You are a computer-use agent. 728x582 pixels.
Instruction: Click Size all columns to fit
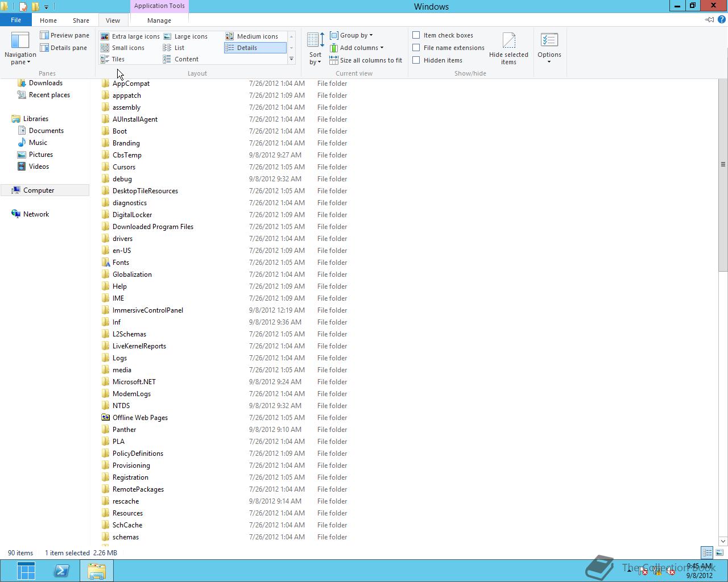366,60
